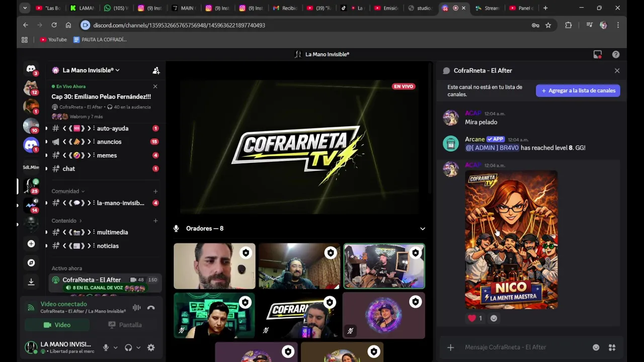Collapse the Comunidad category
644x362 pixels.
[68, 191]
